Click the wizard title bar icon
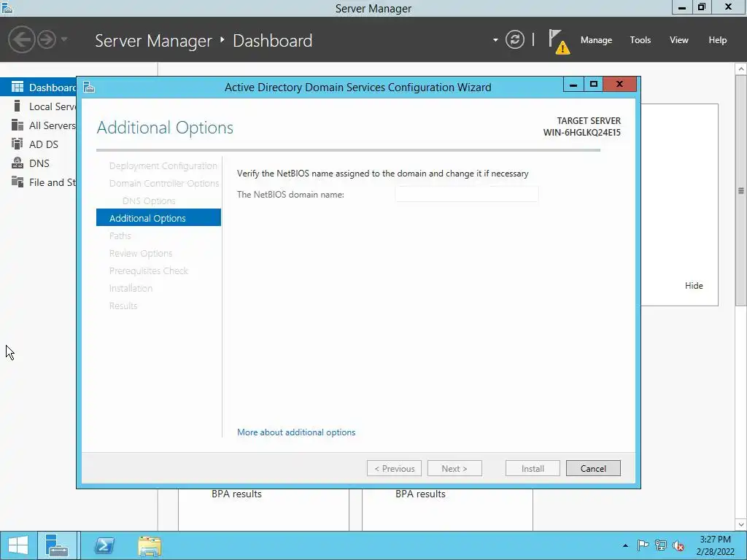The width and height of the screenshot is (747, 560). coord(89,87)
